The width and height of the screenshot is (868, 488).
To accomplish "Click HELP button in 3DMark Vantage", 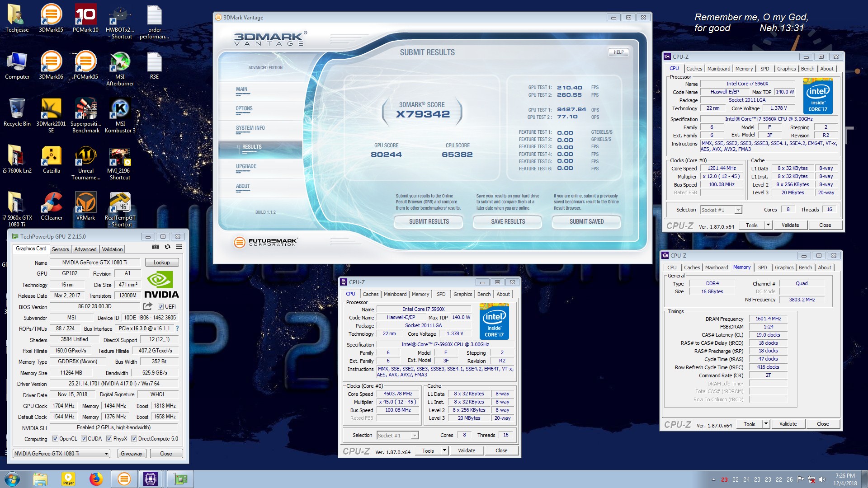I will point(618,52).
